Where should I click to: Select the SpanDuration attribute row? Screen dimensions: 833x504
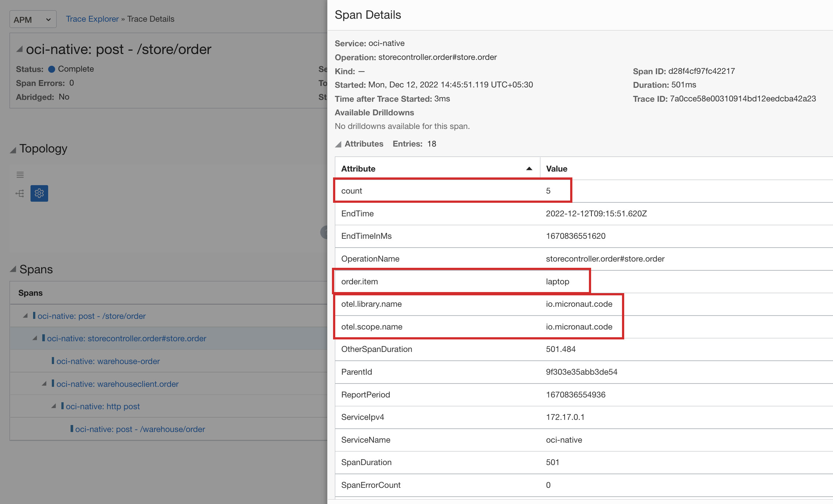[584, 462]
